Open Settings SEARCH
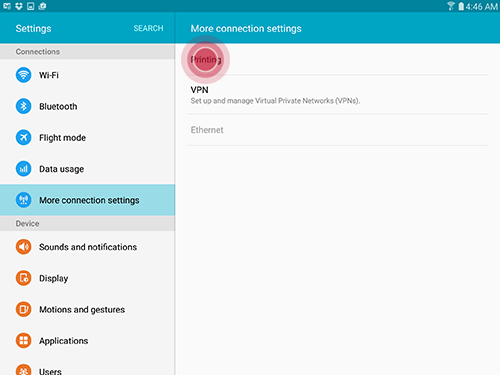 [x=148, y=28]
